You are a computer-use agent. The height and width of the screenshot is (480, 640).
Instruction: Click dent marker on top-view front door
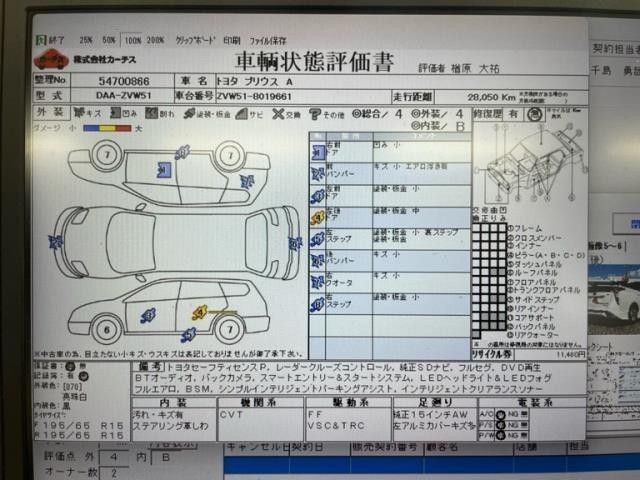click(x=164, y=170)
